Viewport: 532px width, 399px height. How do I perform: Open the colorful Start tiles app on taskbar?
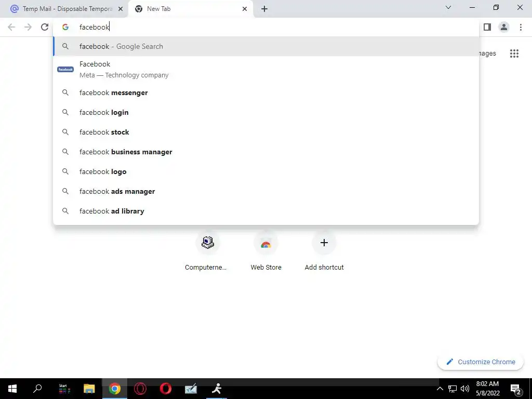coord(64,389)
